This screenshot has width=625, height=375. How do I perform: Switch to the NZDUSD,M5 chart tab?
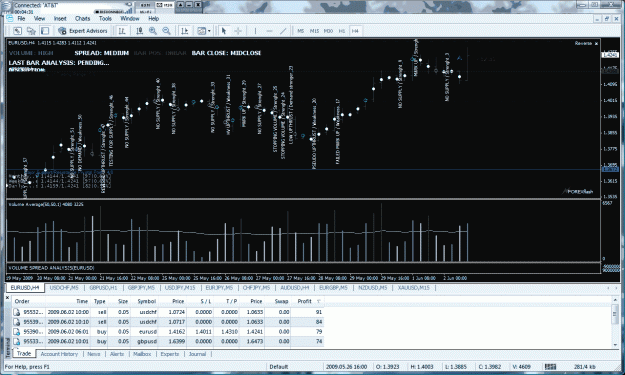[372, 287]
